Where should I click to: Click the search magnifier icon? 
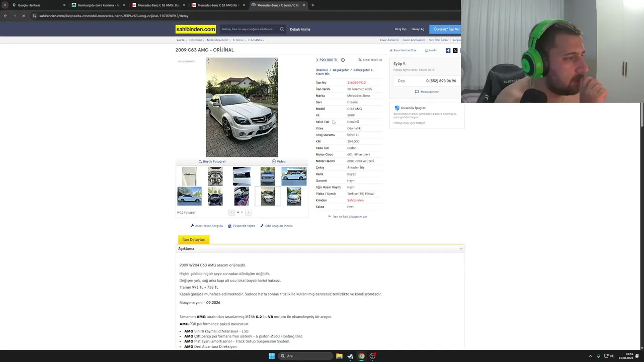point(282,29)
